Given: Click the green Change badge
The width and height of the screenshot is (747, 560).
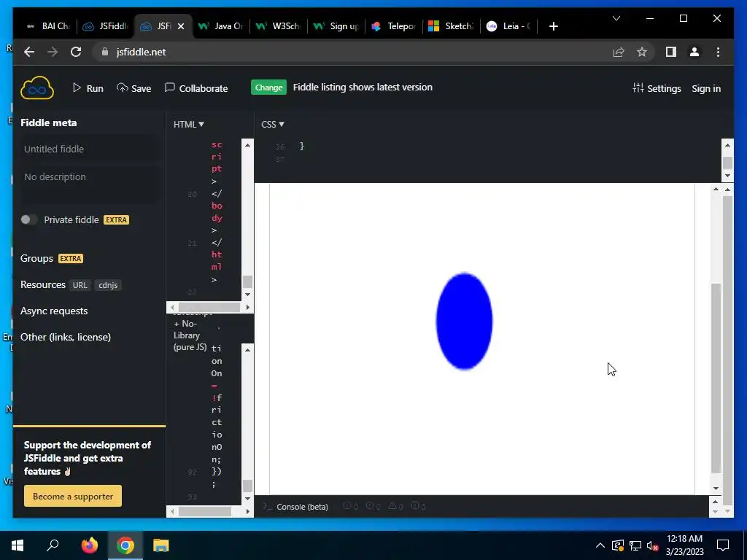Looking at the screenshot, I should [268, 87].
